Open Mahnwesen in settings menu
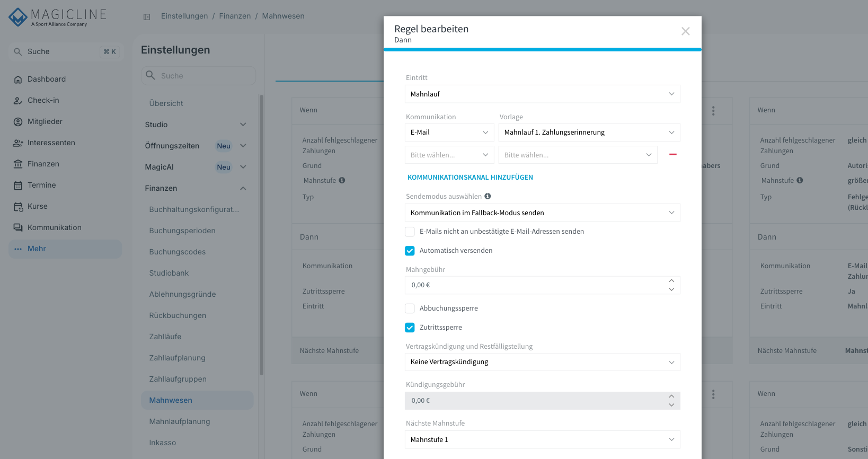 click(x=197, y=400)
